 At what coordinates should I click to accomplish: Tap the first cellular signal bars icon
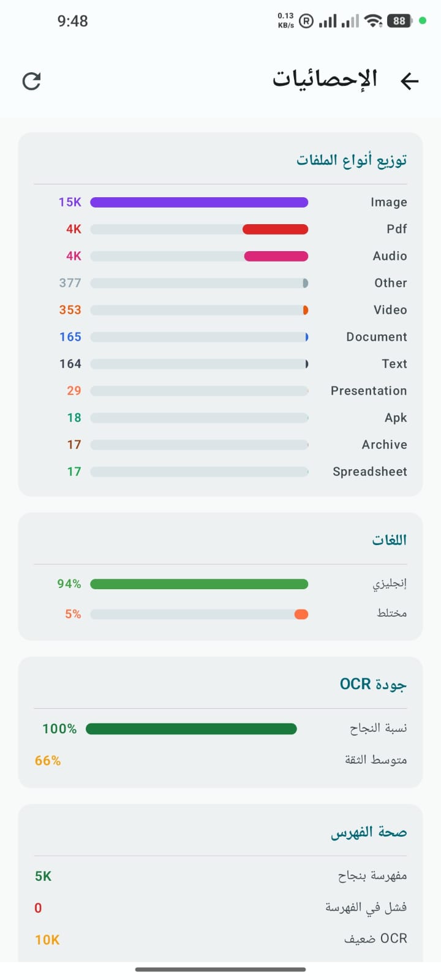(328, 21)
